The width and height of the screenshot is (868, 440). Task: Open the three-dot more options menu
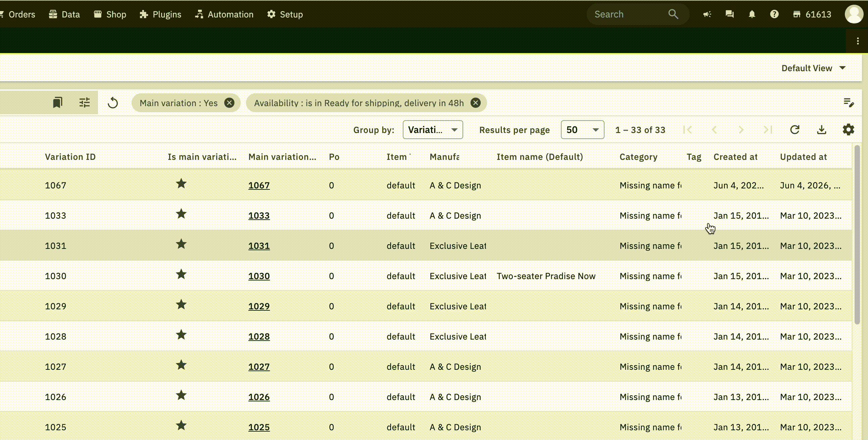[x=858, y=41]
